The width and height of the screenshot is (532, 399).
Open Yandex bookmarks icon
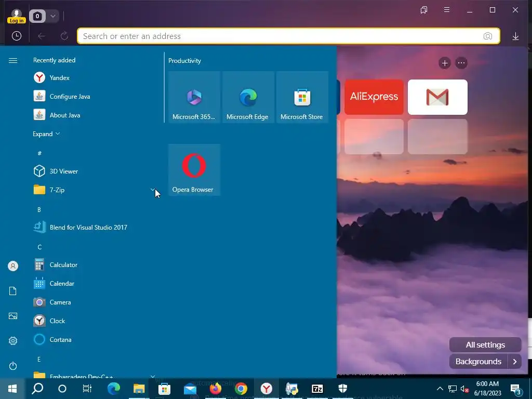(424, 10)
